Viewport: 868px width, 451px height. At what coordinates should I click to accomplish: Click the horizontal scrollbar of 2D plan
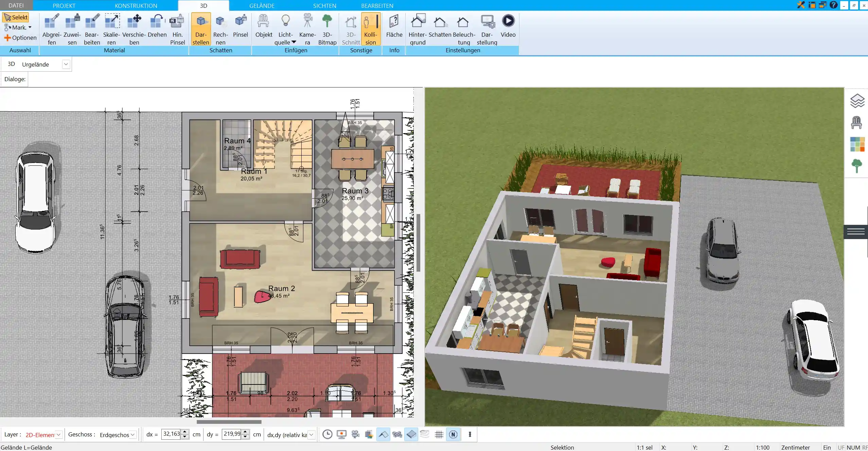pos(229,422)
